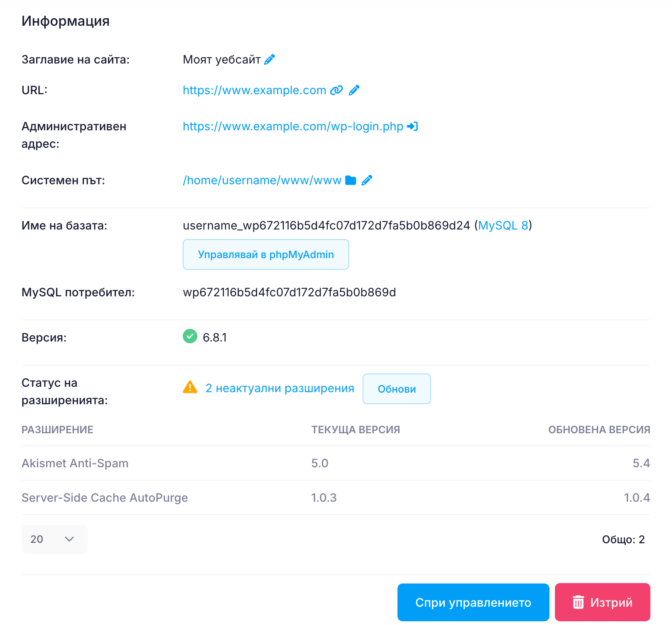This screenshot has width=672, height=625.
Task: Click the Версия label
Action: [44, 337]
